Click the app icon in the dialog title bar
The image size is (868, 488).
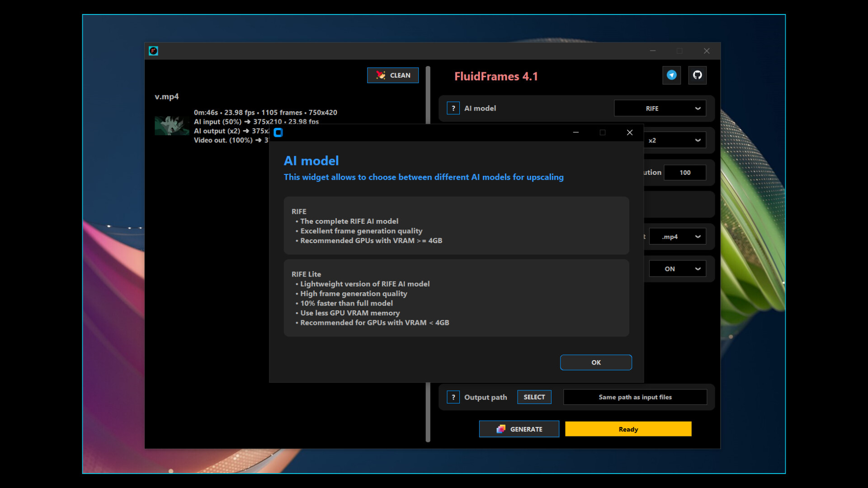[x=278, y=132]
